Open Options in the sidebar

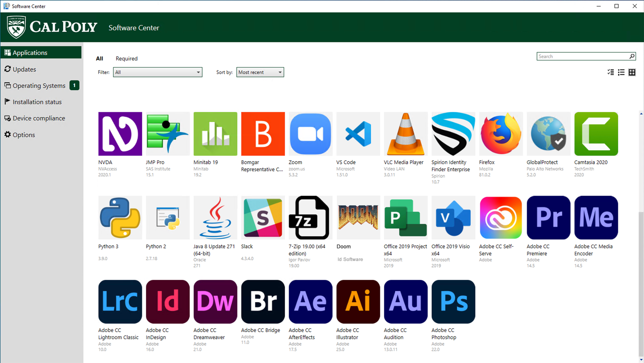[41, 135]
